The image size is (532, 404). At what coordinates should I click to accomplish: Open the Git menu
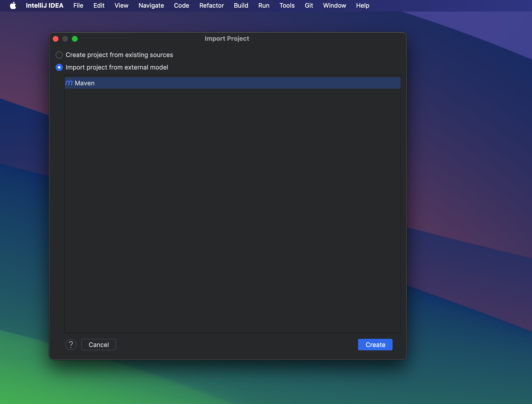pos(309,6)
